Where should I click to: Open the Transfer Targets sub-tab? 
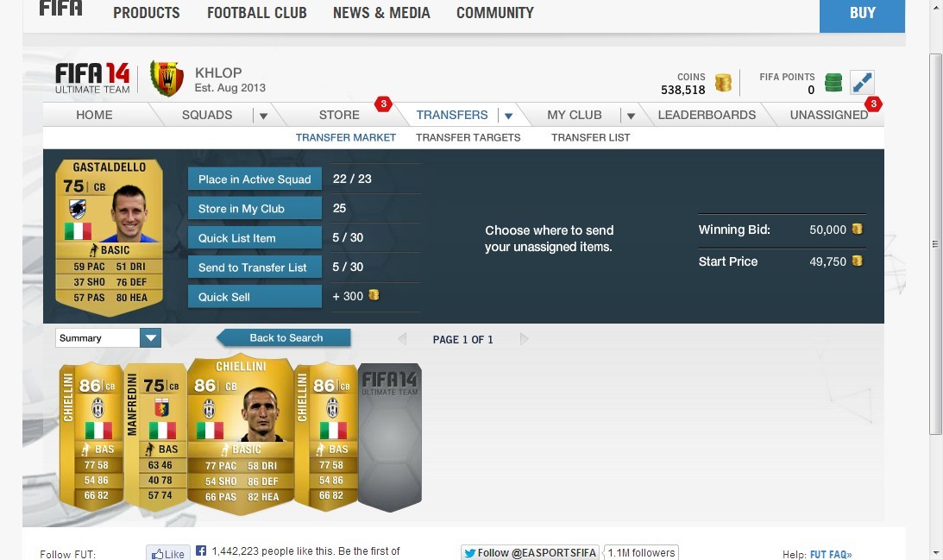tap(468, 138)
